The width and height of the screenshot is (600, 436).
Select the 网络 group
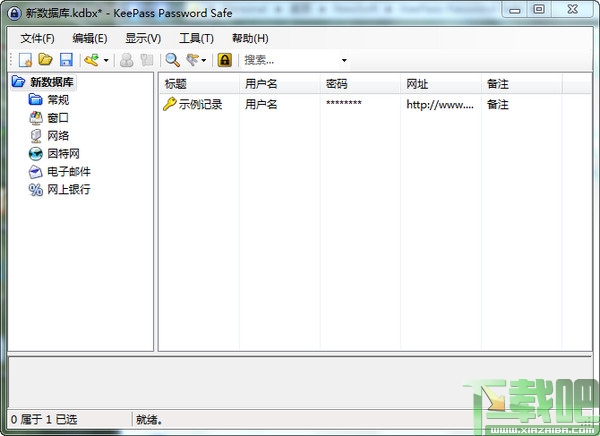pyautogui.click(x=58, y=136)
